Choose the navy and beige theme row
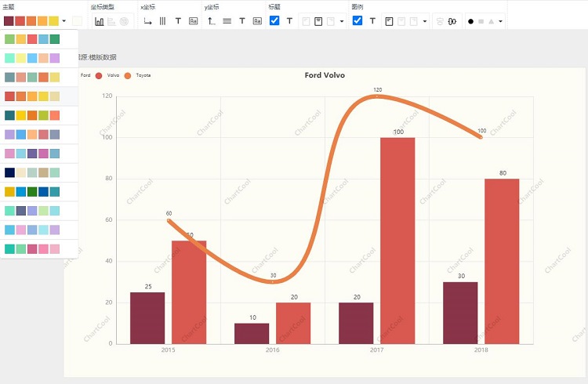The image size is (588, 384). pos(32,172)
